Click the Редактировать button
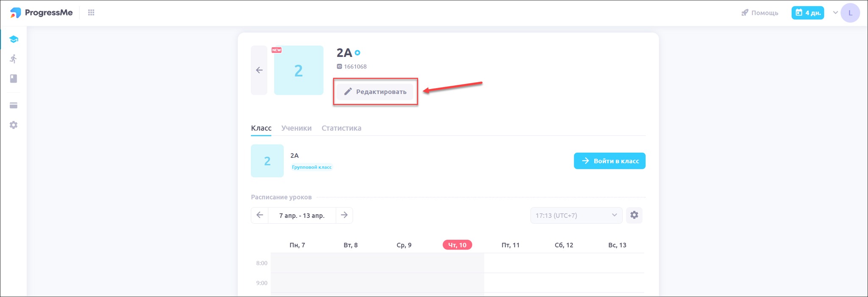The width and height of the screenshot is (868, 297). 375,92
